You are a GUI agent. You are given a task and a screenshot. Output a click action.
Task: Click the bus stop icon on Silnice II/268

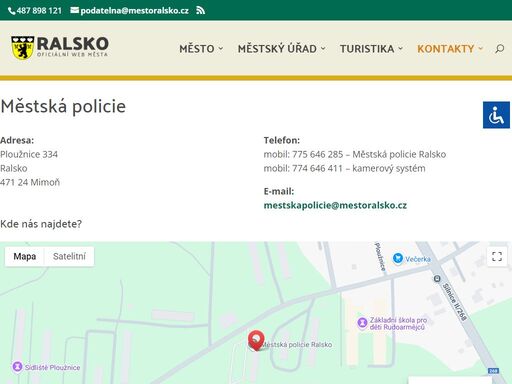[437, 279]
